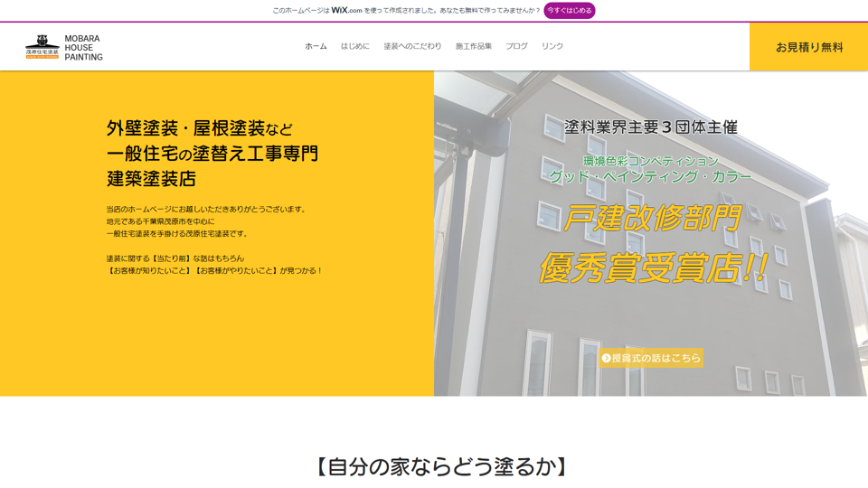The height and width of the screenshot is (488, 868).
Task: Go to the ホーム menu item
Action: pyautogui.click(x=316, y=46)
